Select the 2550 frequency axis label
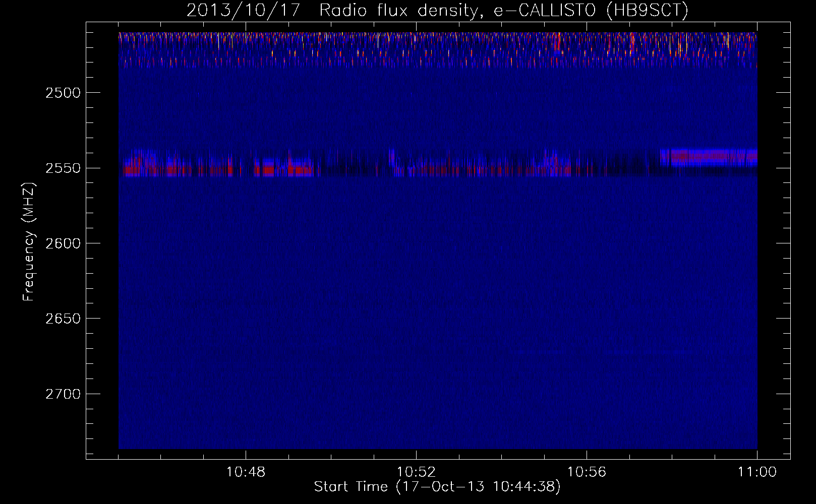The height and width of the screenshot is (504, 816). tap(63, 168)
